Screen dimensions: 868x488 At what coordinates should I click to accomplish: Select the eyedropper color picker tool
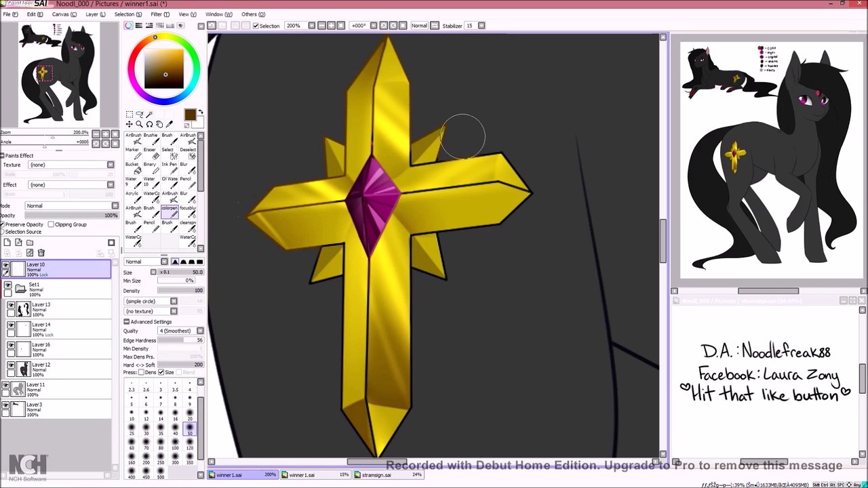click(x=169, y=124)
